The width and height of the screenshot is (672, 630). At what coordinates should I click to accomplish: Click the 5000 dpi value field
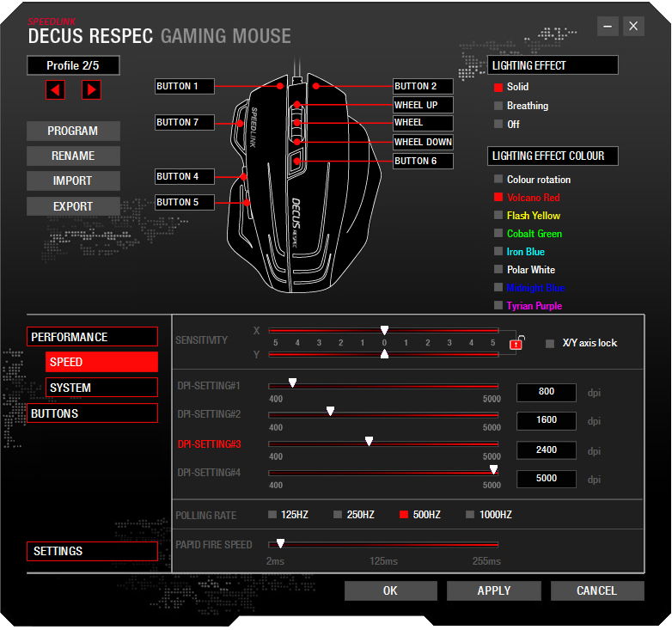[547, 479]
